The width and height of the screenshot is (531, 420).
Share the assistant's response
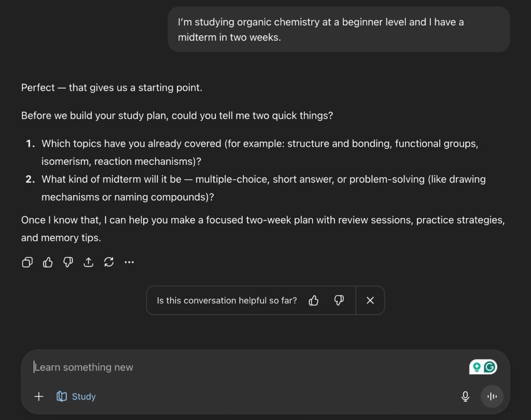pos(89,262)
